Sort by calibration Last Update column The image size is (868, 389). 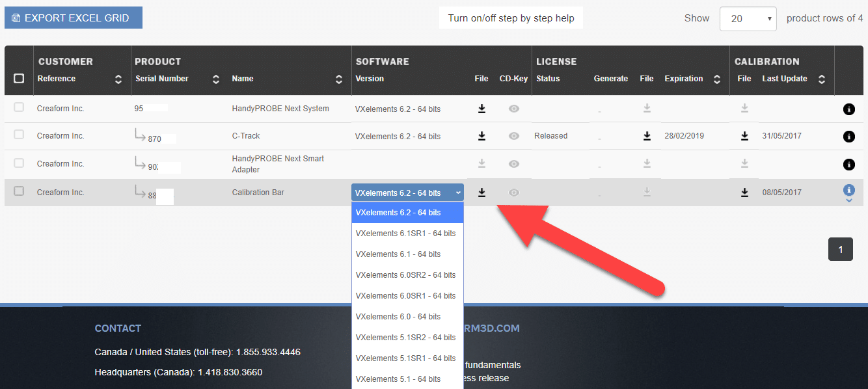pos(822,79)
